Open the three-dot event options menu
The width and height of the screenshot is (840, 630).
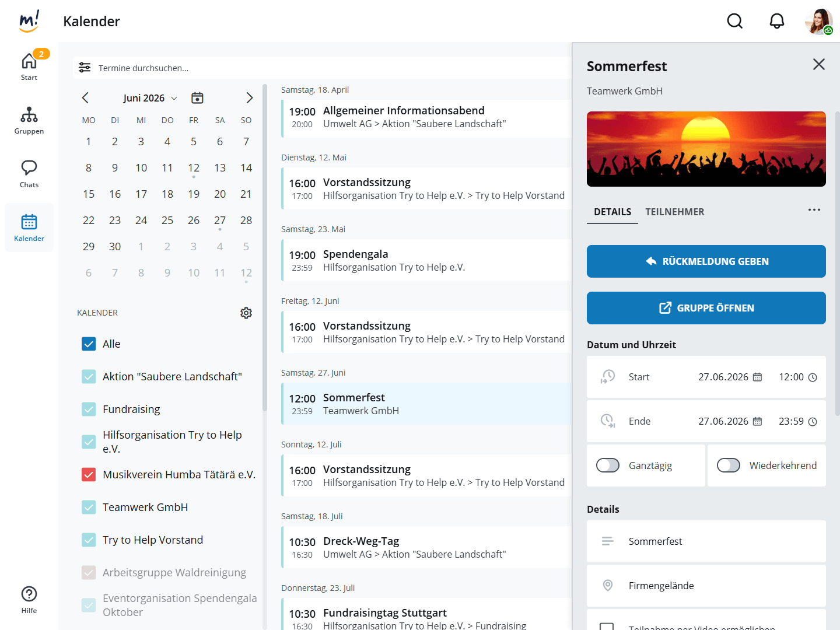814,210
